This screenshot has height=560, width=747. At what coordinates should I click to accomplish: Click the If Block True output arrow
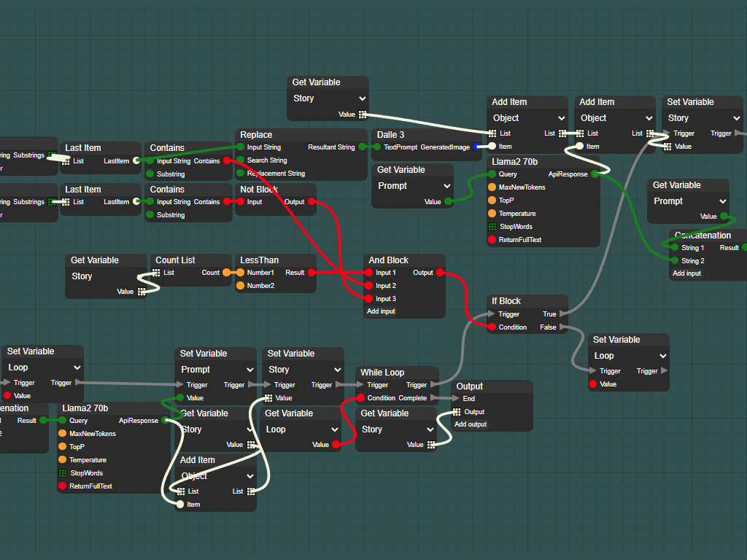coord(563,314)
